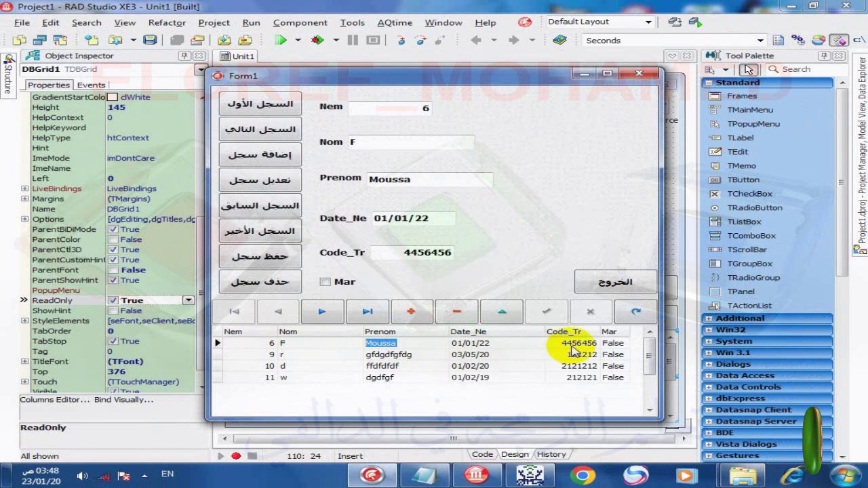
Task: Open the Refactor menu
Action: pos(167,22)
